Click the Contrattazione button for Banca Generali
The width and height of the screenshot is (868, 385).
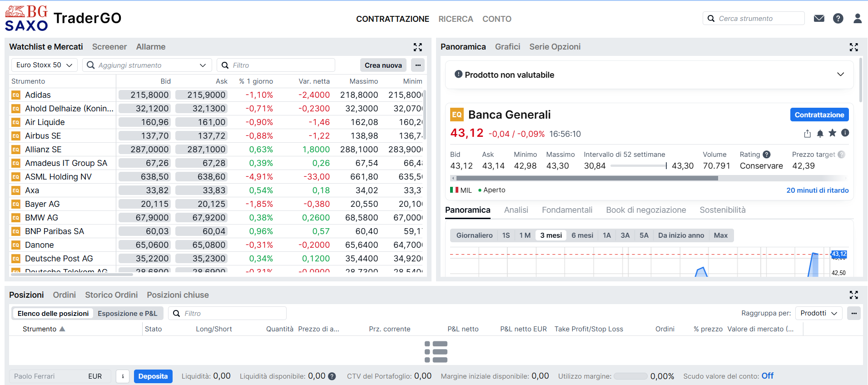(x=819, y=115)
